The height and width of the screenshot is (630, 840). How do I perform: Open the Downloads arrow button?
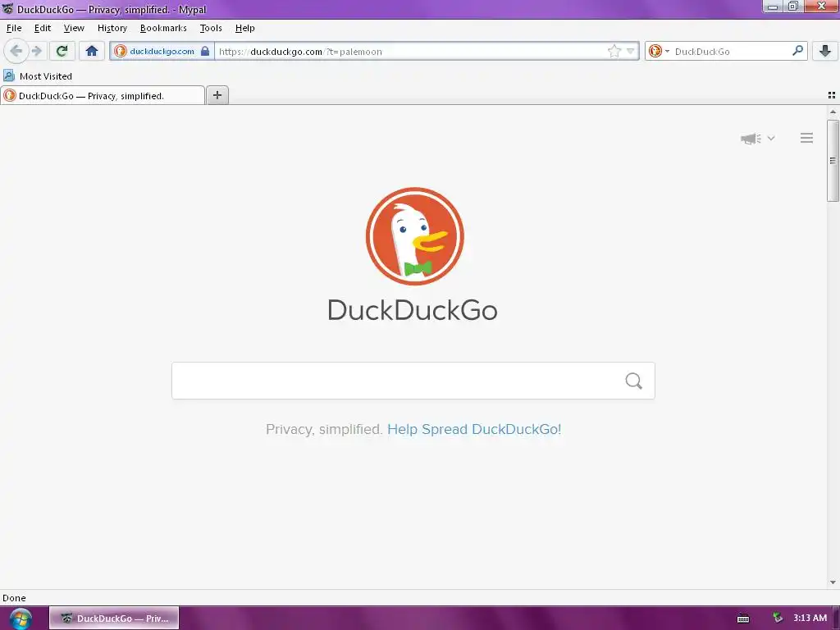tap(824, 52)
